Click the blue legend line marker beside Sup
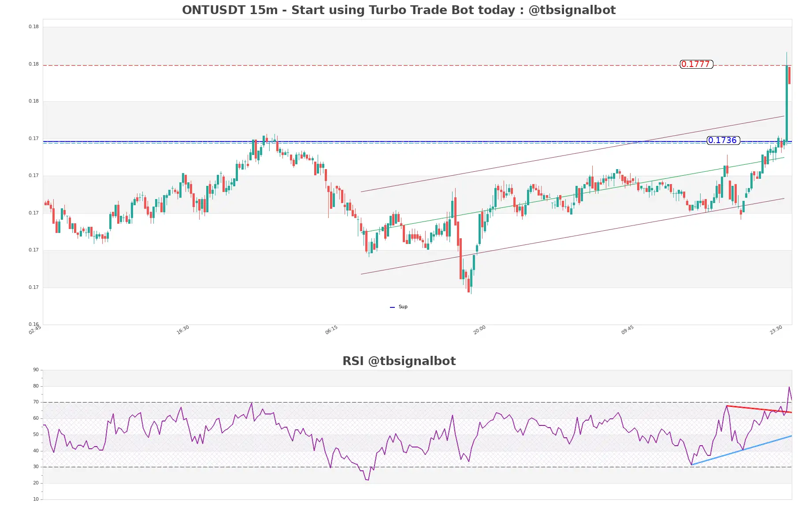Image resolution: width=798 pixels, height=532 pixels. (392, 307)
